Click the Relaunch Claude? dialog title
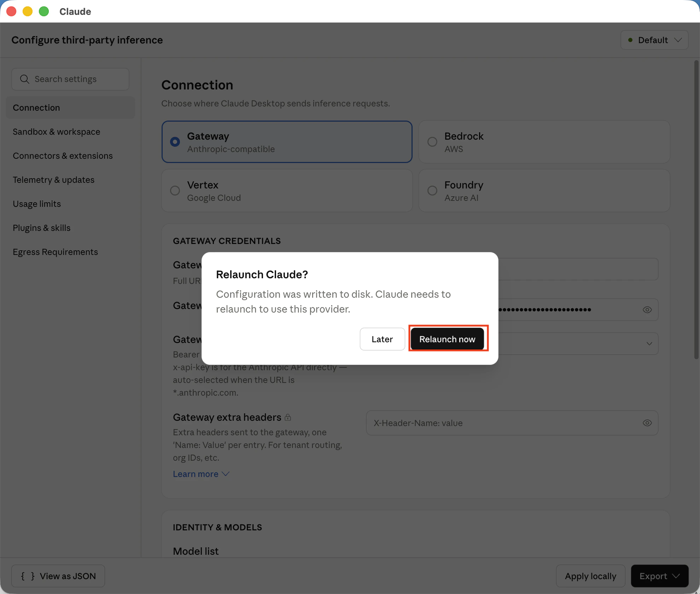Screen dimensions: 700x594 (262, 274)
